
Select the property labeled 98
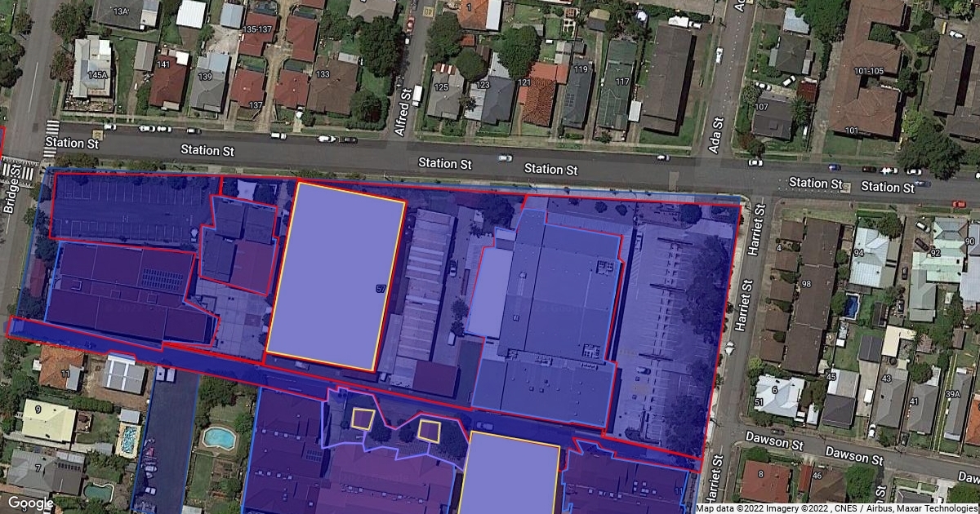[x=806, y=283]
